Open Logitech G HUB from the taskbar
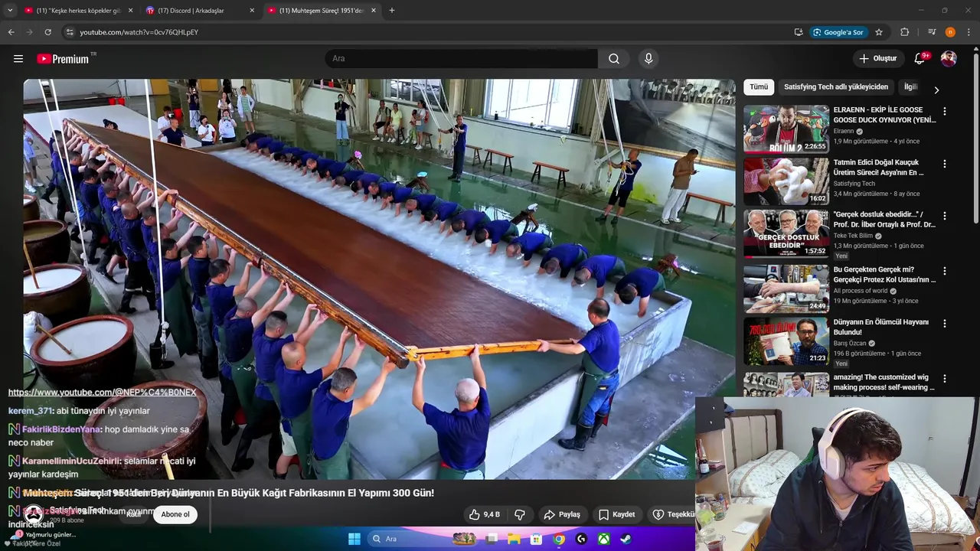Viewport: 980px width, 551px height. [x=581, y=539]
